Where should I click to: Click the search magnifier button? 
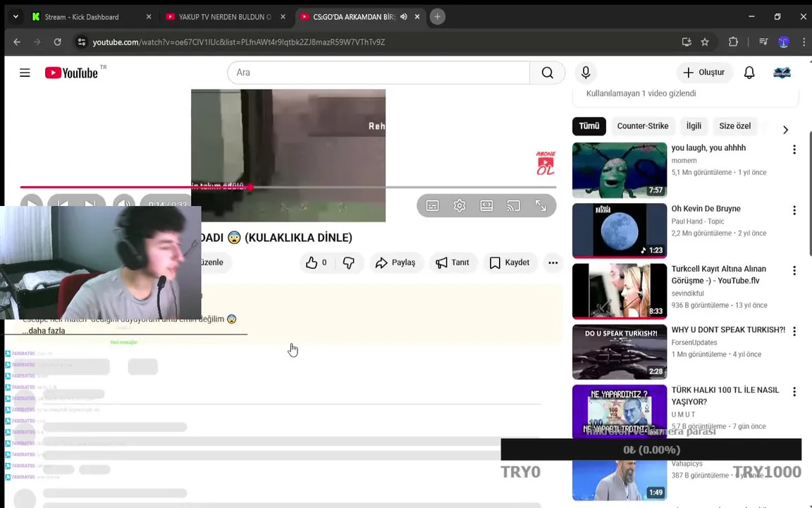tap(548, 73)
